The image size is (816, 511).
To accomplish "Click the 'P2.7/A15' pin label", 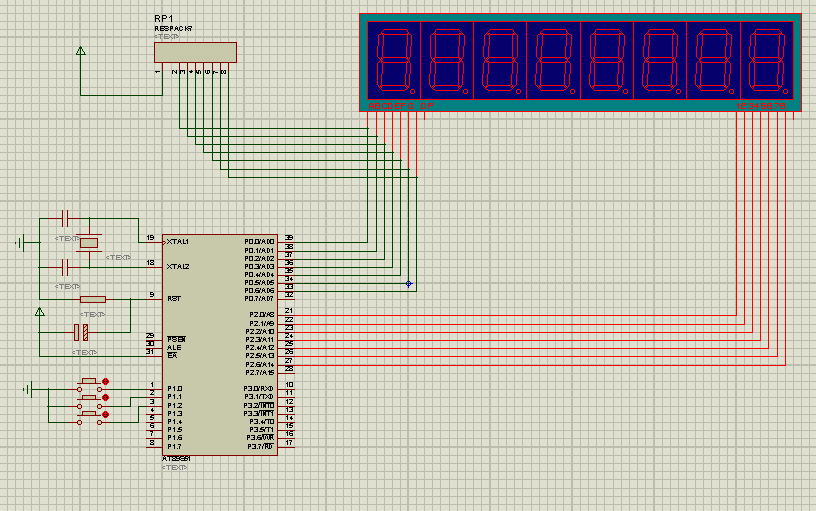I will coord(260,373).
